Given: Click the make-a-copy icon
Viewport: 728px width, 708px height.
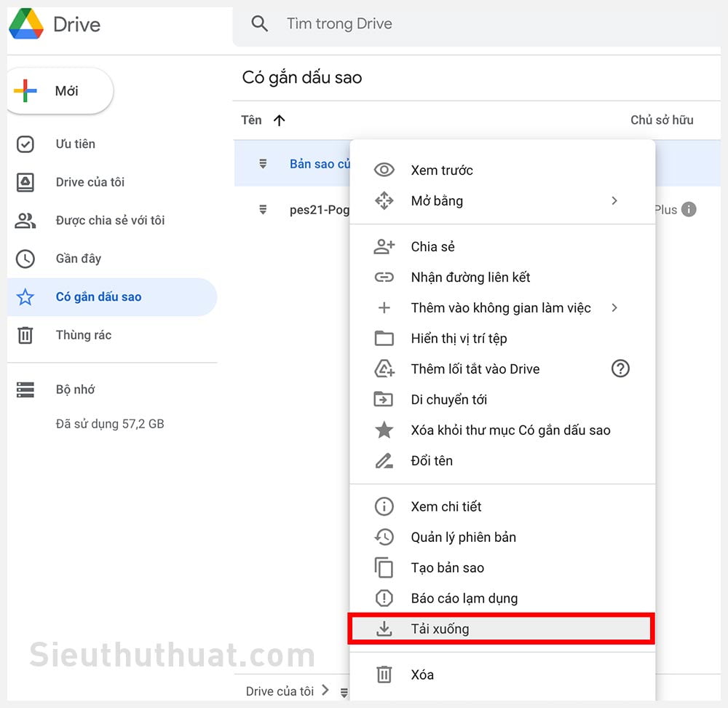Looking at the screenshot, I should (x=384, y=567).
